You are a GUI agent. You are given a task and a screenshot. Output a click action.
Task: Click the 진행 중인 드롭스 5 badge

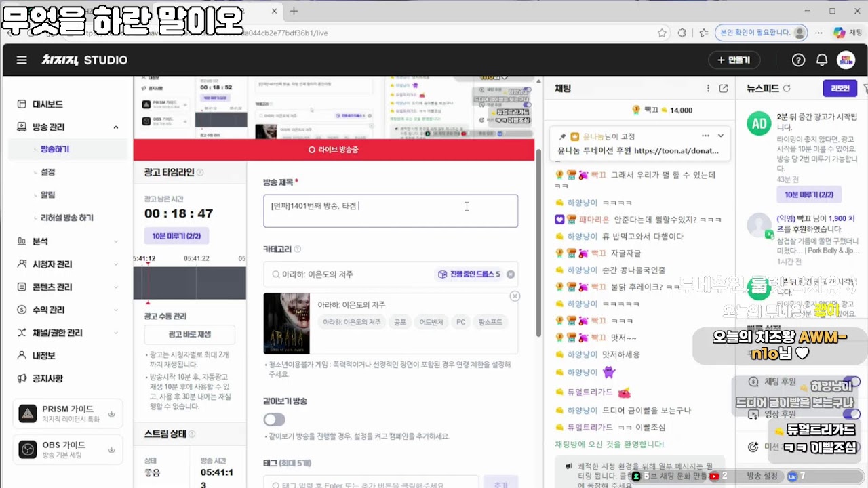(469, 274)
